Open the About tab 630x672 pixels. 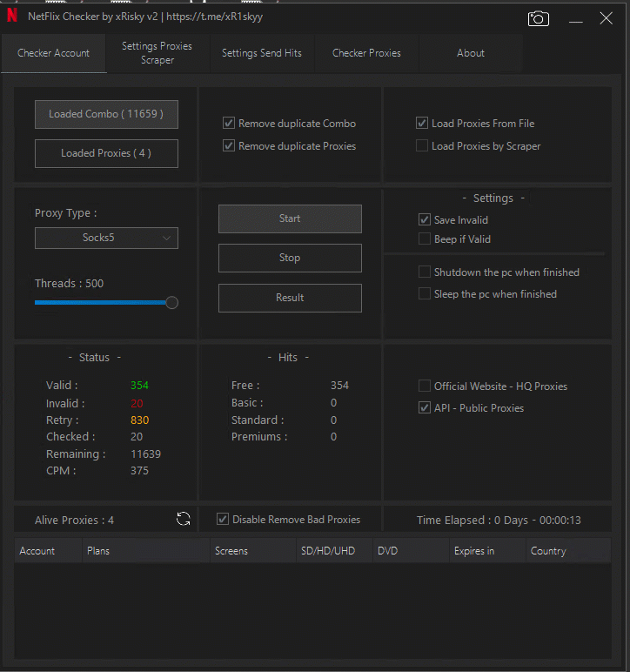[x=471, y=53]
